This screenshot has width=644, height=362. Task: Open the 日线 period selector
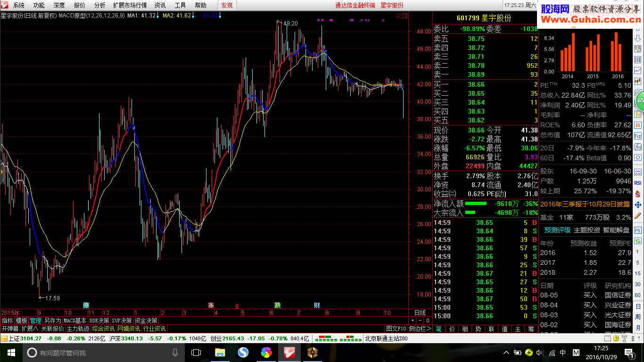pyautogui.click(x=420, y=313)
